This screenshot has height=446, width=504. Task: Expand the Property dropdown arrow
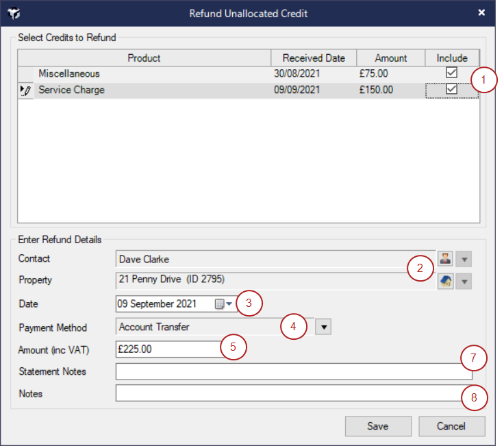tap(464, 282)
